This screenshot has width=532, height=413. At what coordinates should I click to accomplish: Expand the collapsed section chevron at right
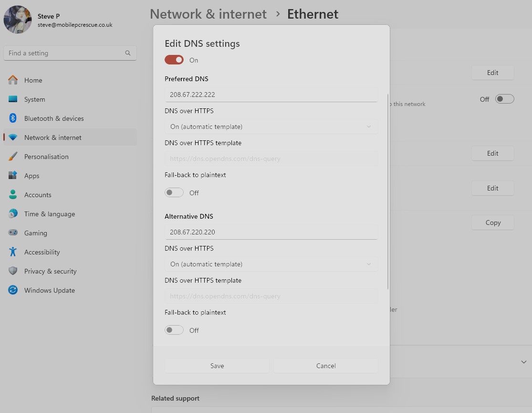click(x=523, y=362)
